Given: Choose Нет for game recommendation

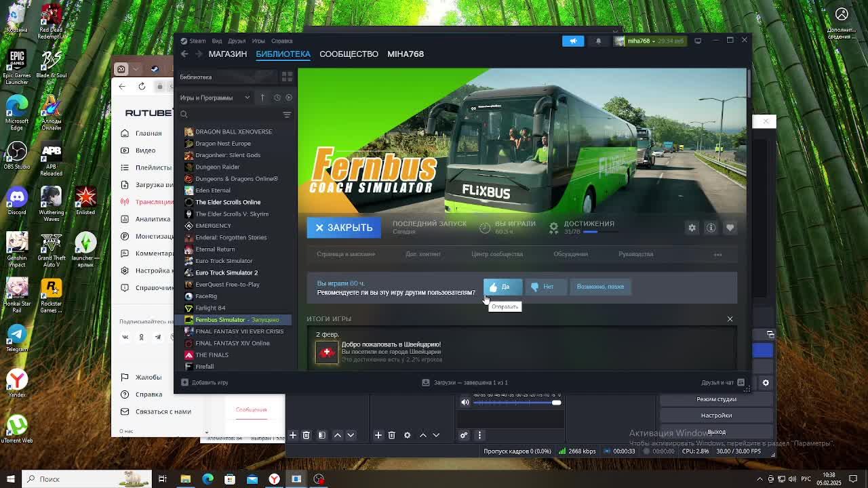Looking at the screenshot, I should (x=545, y=287).
